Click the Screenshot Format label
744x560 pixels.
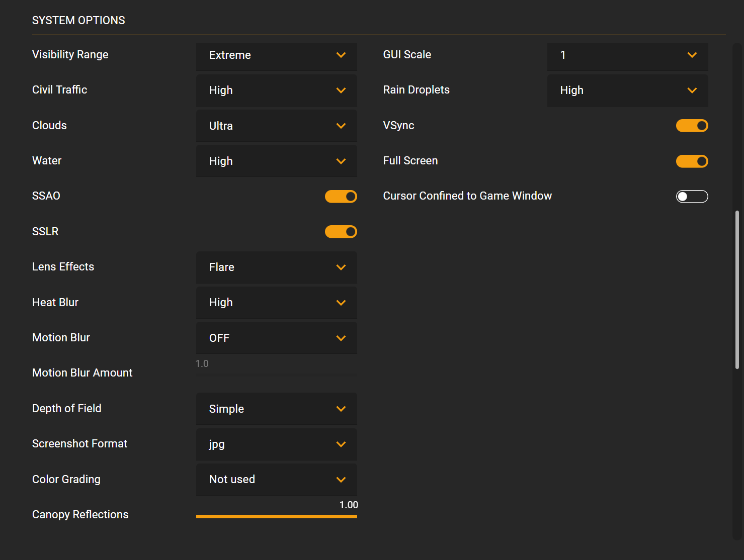[x=80, y=444]
